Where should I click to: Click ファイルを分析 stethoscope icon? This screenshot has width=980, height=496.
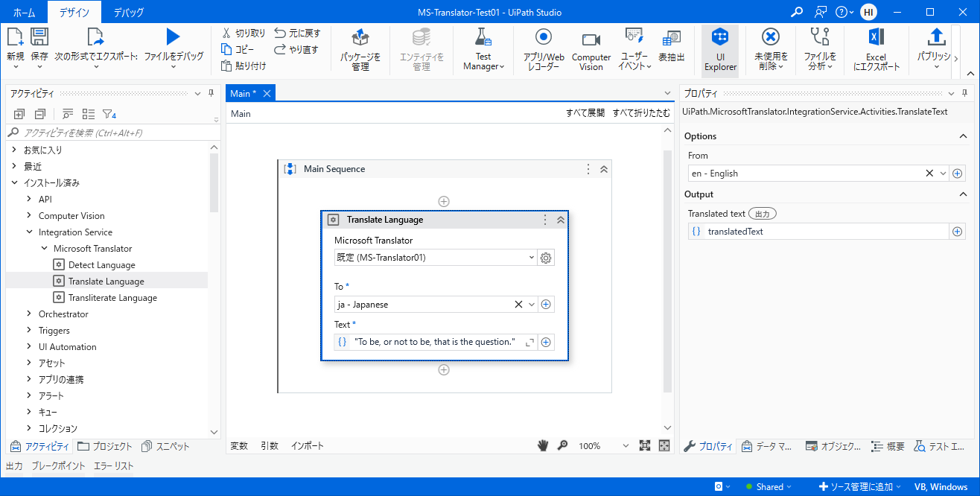coord(820,36)
